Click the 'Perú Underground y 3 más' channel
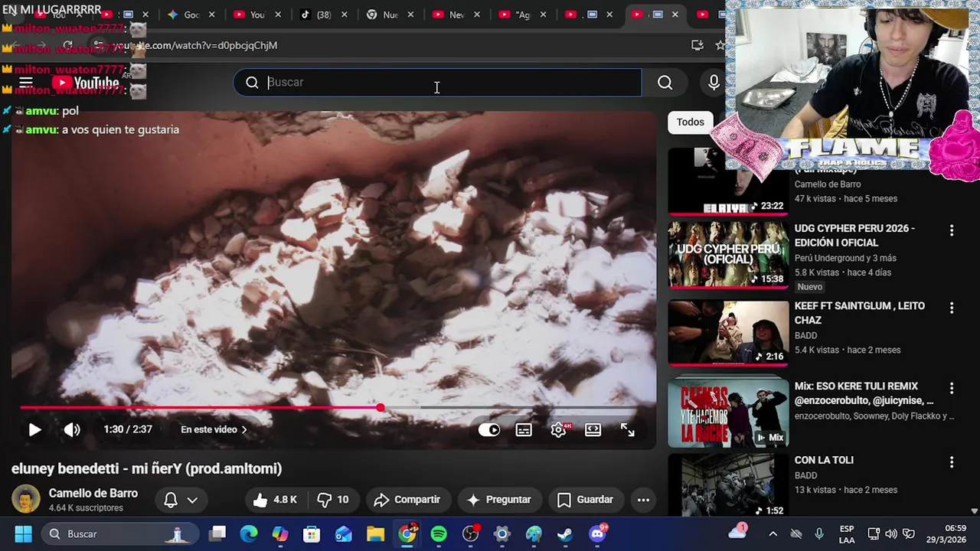 [x=845, y=258]
